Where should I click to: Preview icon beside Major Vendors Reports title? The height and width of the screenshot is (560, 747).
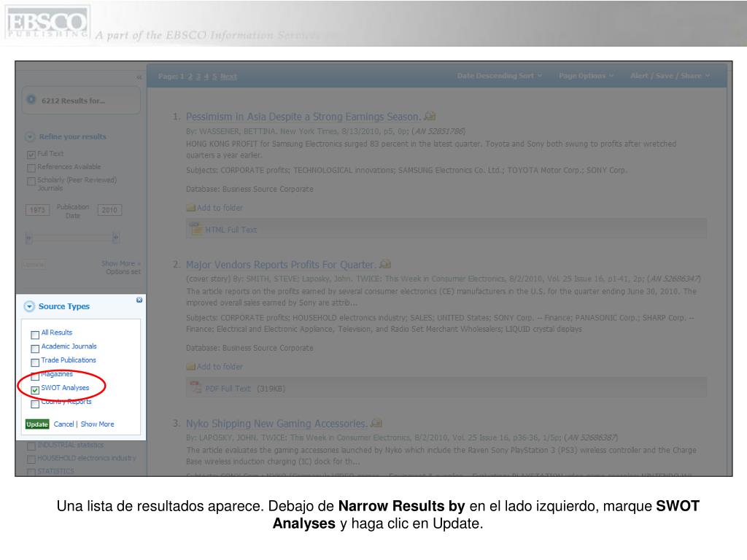click(x=385, y=264)
